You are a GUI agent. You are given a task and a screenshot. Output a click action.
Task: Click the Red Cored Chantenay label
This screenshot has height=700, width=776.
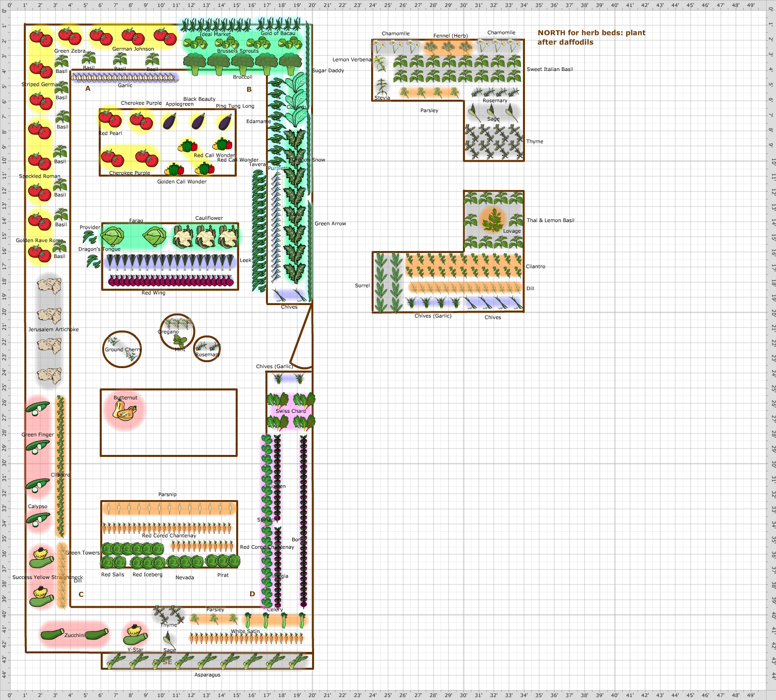point(169,535)
